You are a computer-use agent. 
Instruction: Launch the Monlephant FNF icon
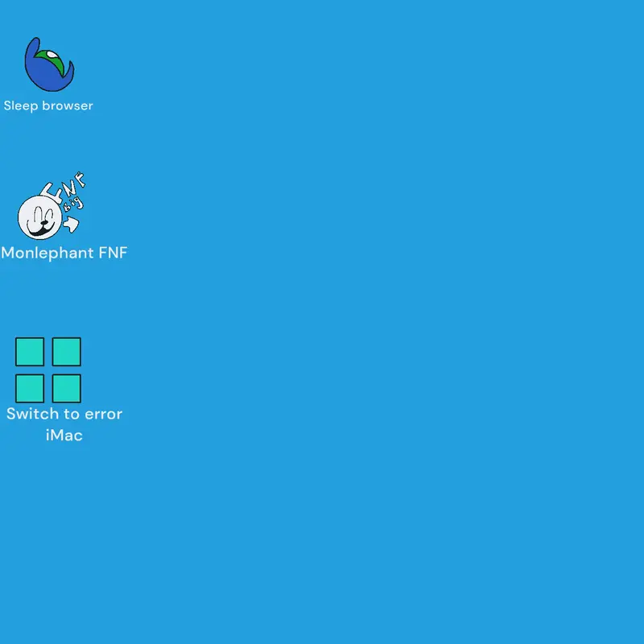pyautogui.click(x=52, y=206)
